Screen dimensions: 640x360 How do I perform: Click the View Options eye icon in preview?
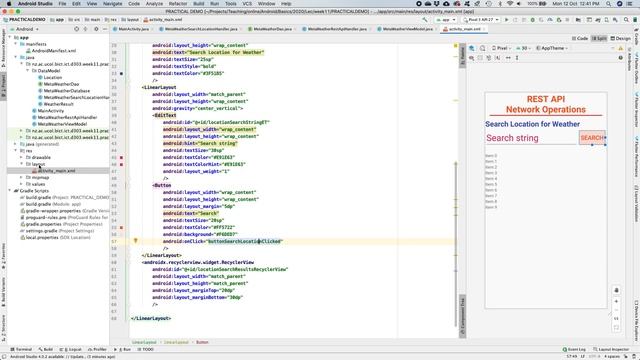(x=472, y=58)
